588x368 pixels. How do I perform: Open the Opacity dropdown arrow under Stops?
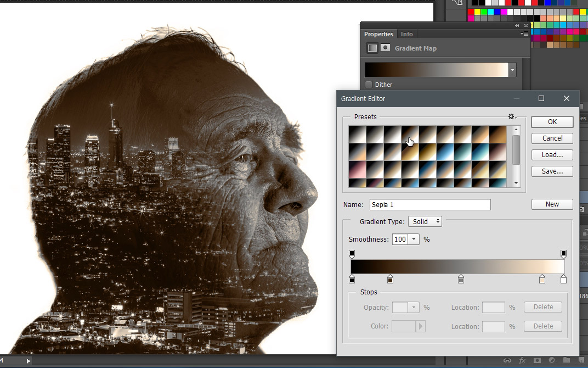pyautogui.click(x=414, y=307)
